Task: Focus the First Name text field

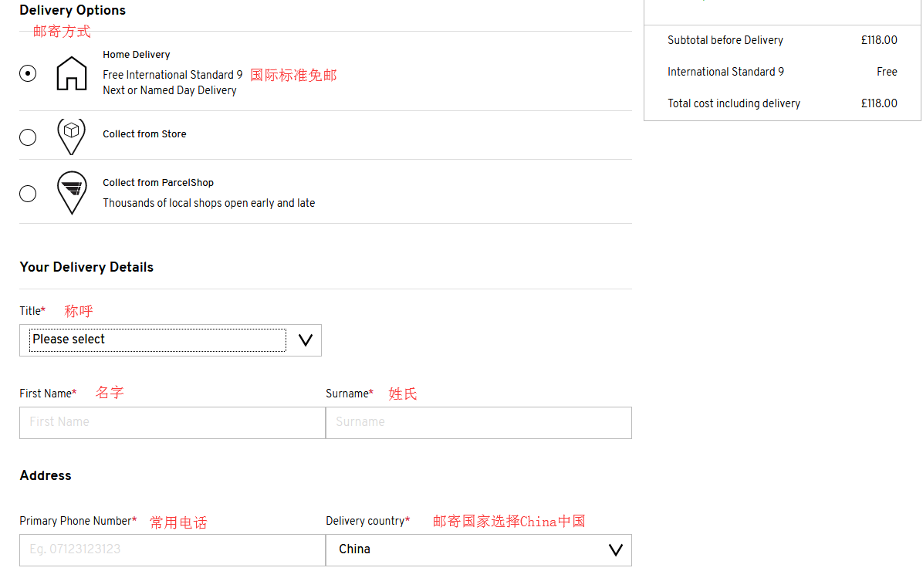Action: pyautogui.click(x=172, y=423)
